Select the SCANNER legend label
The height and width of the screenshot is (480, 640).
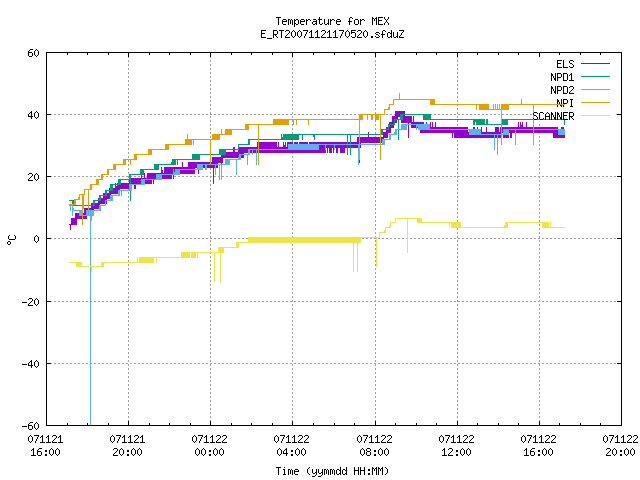point(553,116)
